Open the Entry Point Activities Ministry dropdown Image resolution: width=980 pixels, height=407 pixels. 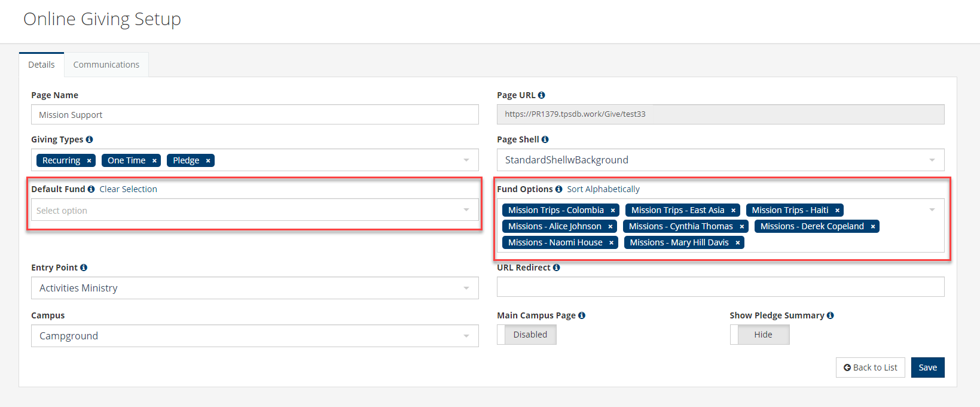[x=255, y=288]
